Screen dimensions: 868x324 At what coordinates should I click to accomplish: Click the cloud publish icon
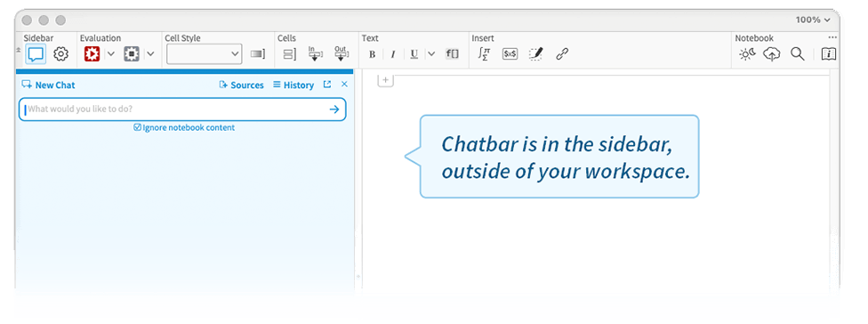click(x=772, y=53)
